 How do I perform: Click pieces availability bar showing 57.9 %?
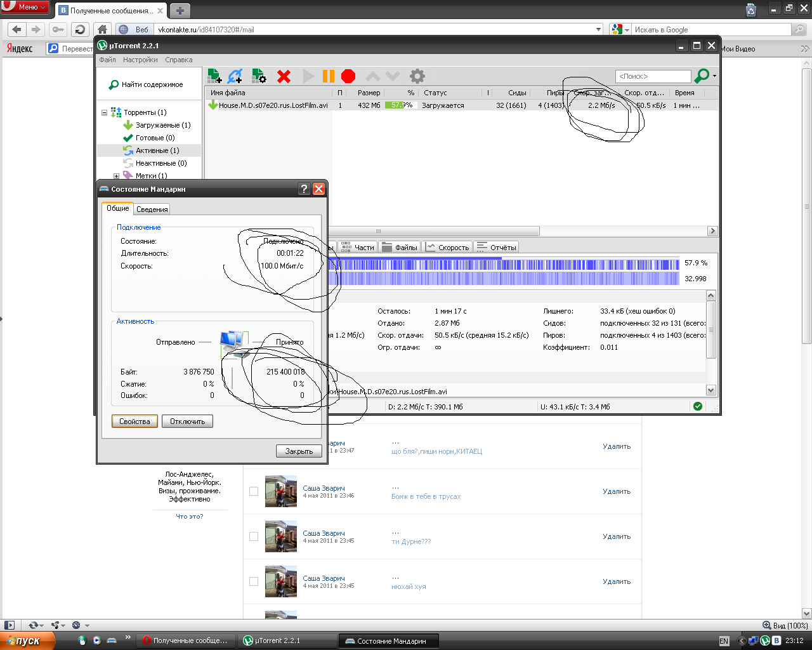click(504, 263)
